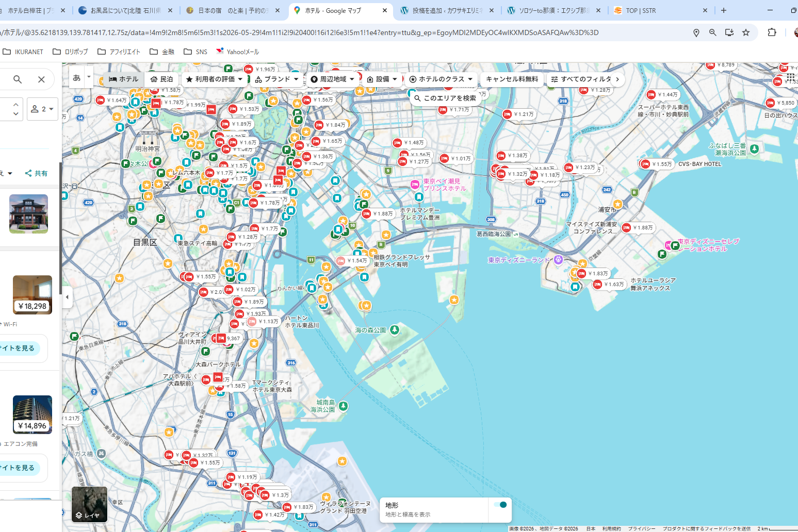Open the ホテルのクラス dropdown
The image size is (798, 532).
(441, 79)
